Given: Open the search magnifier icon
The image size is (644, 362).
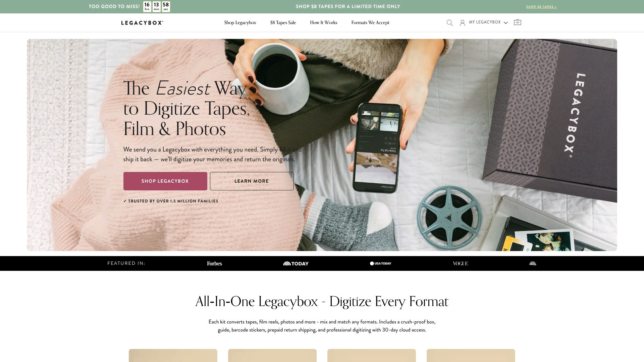Looking at the screenshot, I should pyautogui.click(x=450, y=23).
